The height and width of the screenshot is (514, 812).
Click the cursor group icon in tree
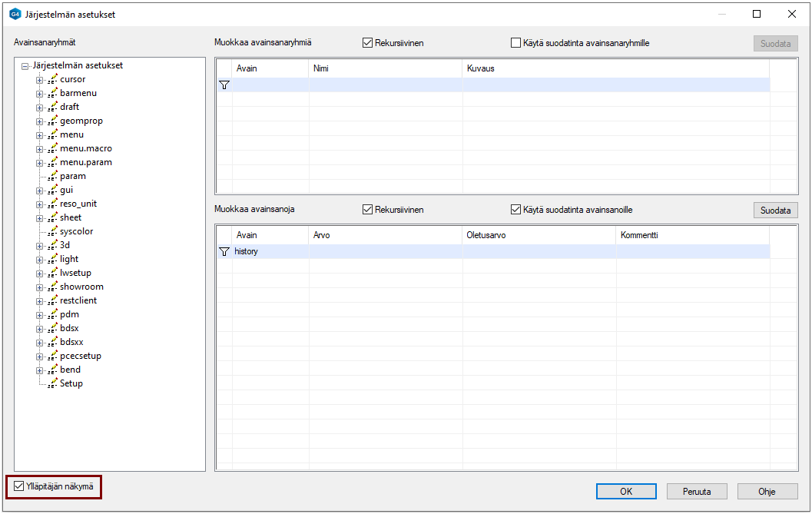pyautogui.click(x=52, y=79)
